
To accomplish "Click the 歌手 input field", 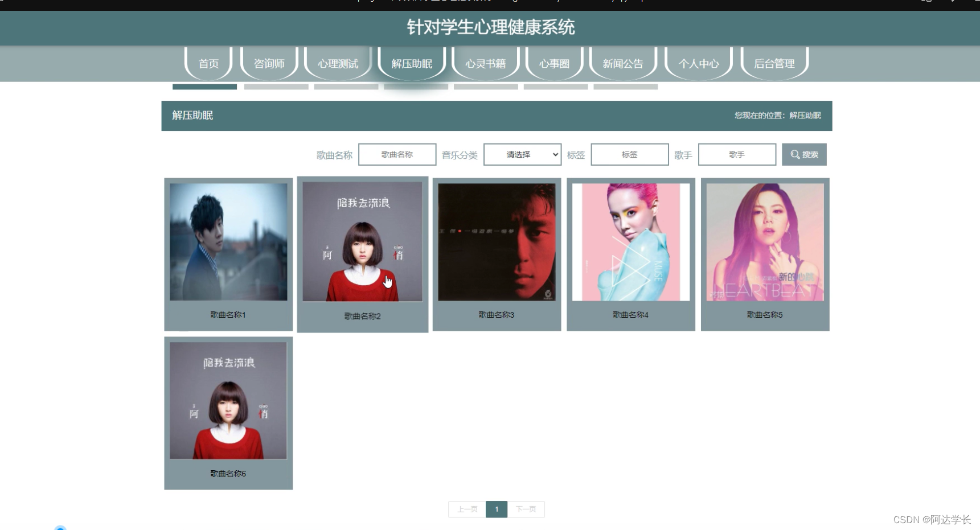I will [x=737, y=154].
